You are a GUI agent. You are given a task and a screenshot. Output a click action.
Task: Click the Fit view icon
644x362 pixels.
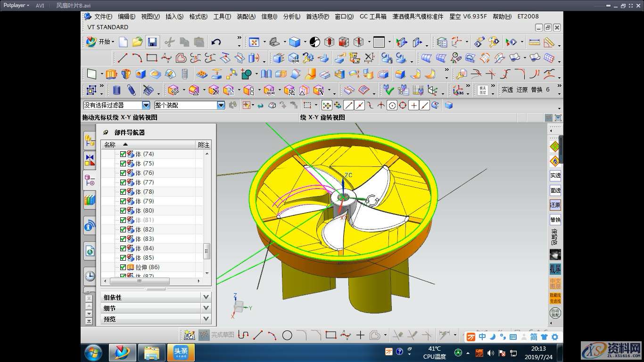point(254,42)
